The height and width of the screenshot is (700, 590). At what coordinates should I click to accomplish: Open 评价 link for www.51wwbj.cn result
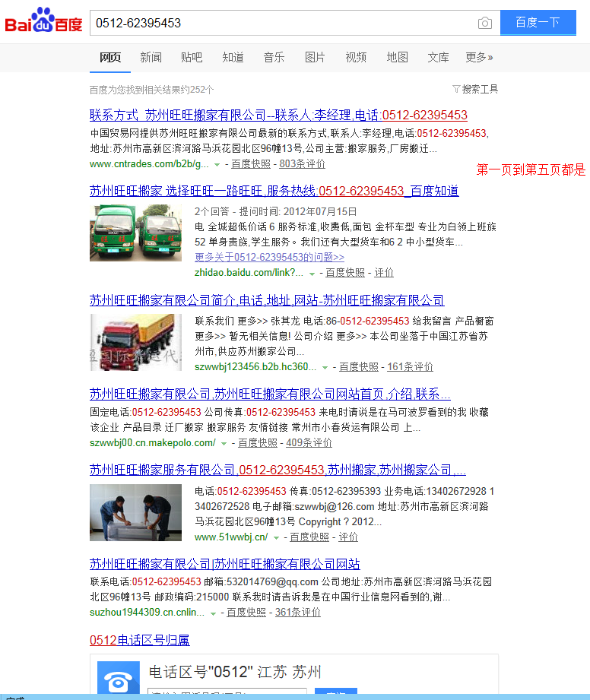348,537
